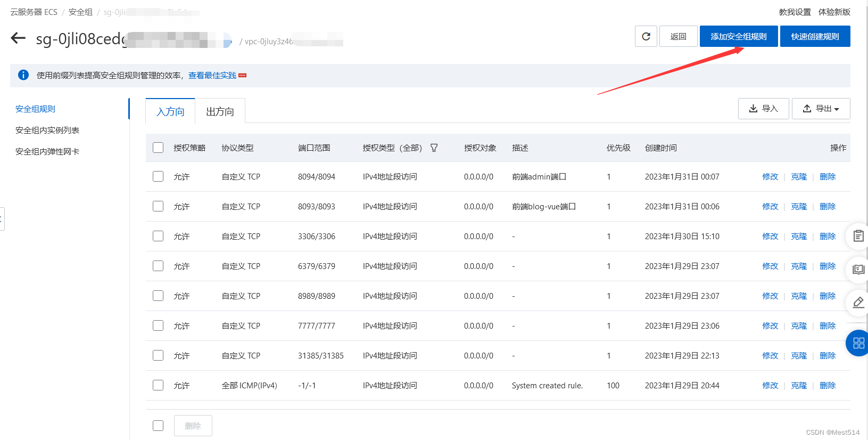Click 添加安全组规则 button
This screenshot has height=440, width=868.
point(738,36)
